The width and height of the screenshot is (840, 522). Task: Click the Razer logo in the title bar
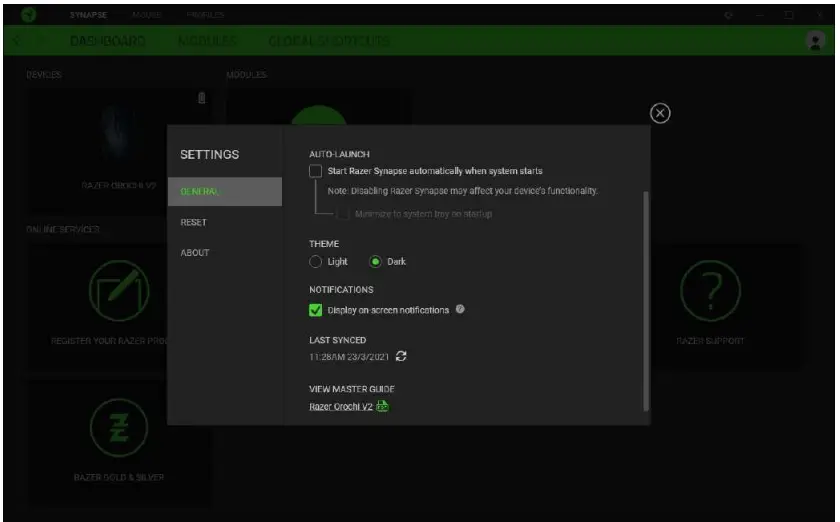point(29,15)
